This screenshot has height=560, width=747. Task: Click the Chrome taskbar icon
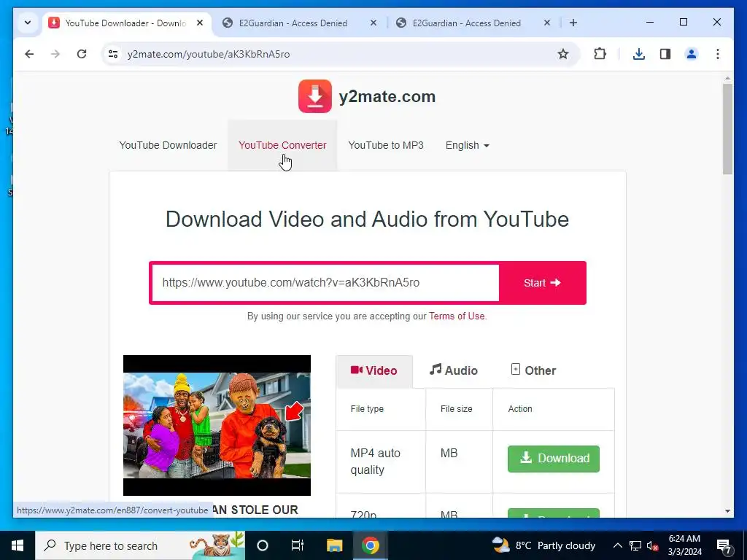pos(370,545)
